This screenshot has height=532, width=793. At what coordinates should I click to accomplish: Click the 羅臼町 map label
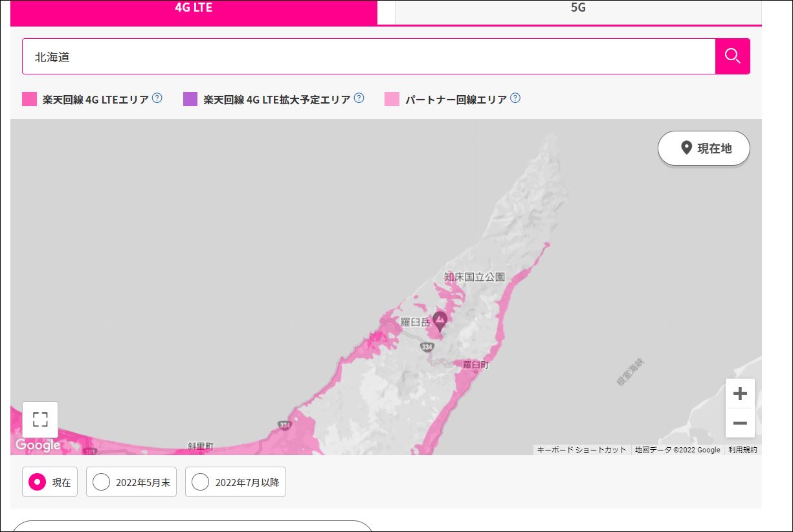[476, 366]
